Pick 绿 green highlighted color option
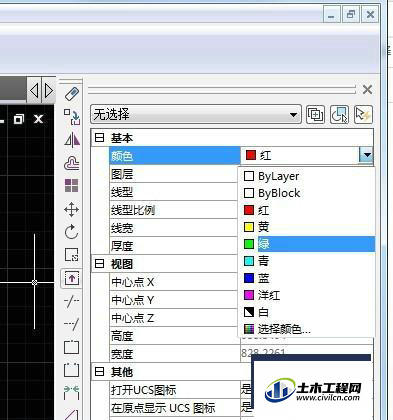Screen dimensions: 393x420 307,244
